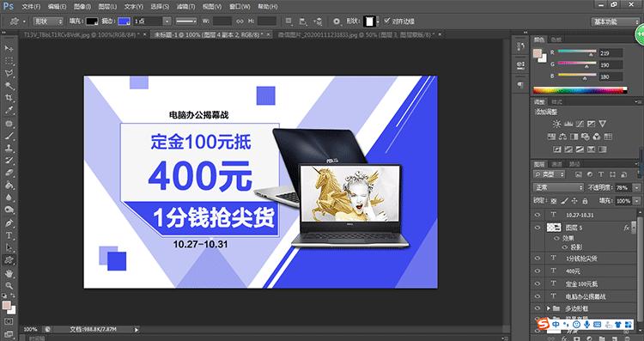This screenshot has width=644, height=341.
Task: Hide the 多边形框 layer group
Action: 538,308
